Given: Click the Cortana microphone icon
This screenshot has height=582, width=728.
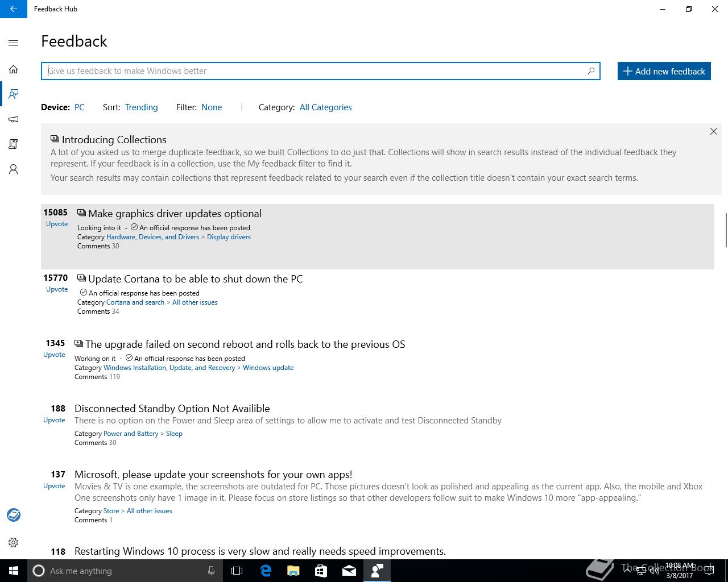Looking at the screenshot, I should tap(211, 571).
